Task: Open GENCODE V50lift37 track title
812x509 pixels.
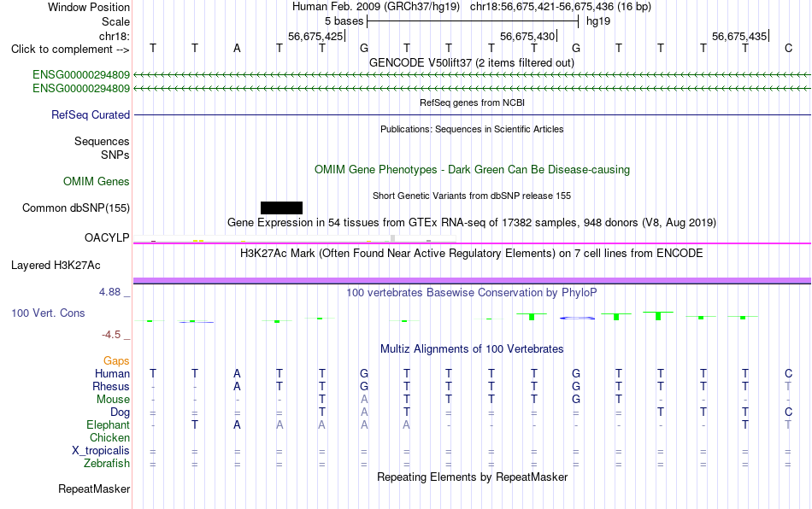Action: (472, 62)
